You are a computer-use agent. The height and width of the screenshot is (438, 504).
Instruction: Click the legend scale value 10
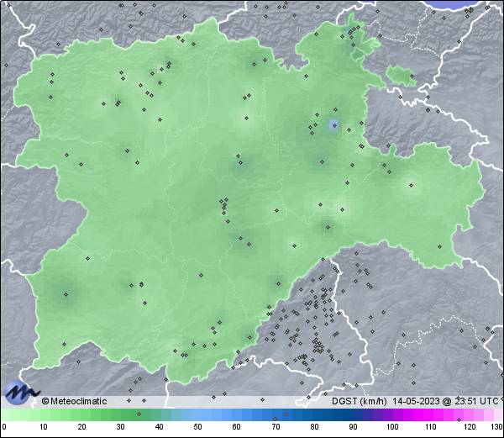point(44,427)
